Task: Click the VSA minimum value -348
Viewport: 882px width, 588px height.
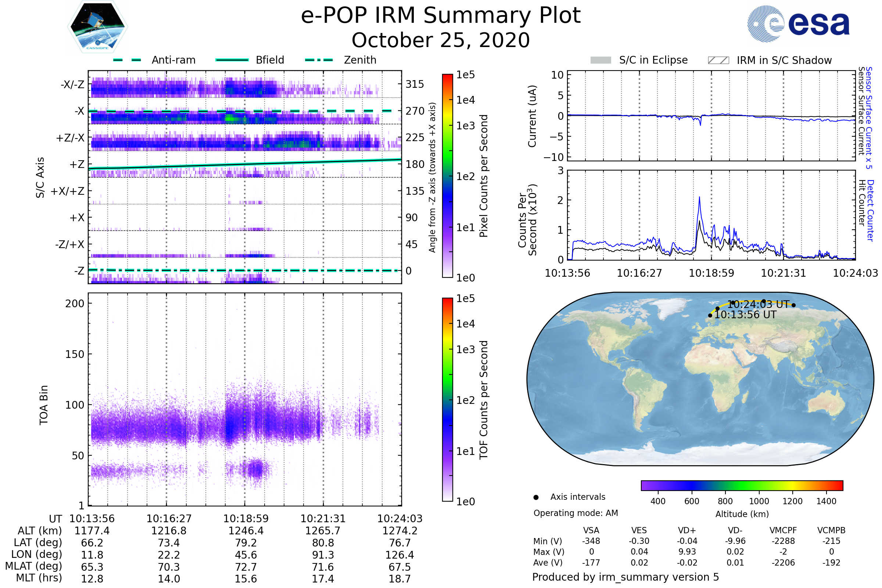Action: pyautogui.click(x=591, y=541)
